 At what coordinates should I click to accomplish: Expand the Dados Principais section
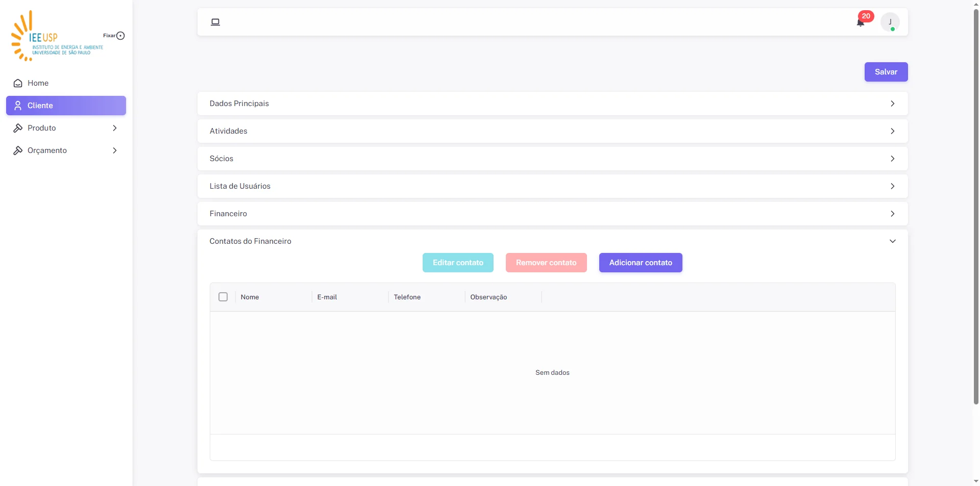552,104
